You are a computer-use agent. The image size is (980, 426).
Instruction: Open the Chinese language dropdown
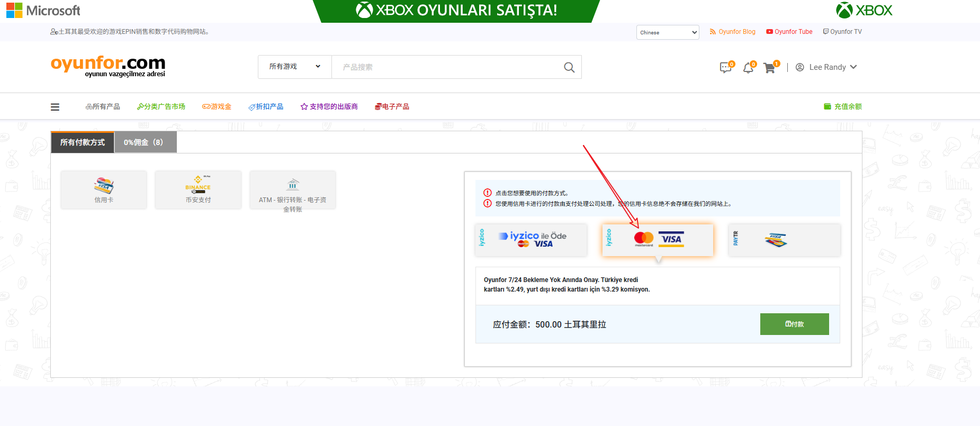(x=668, y=32)
